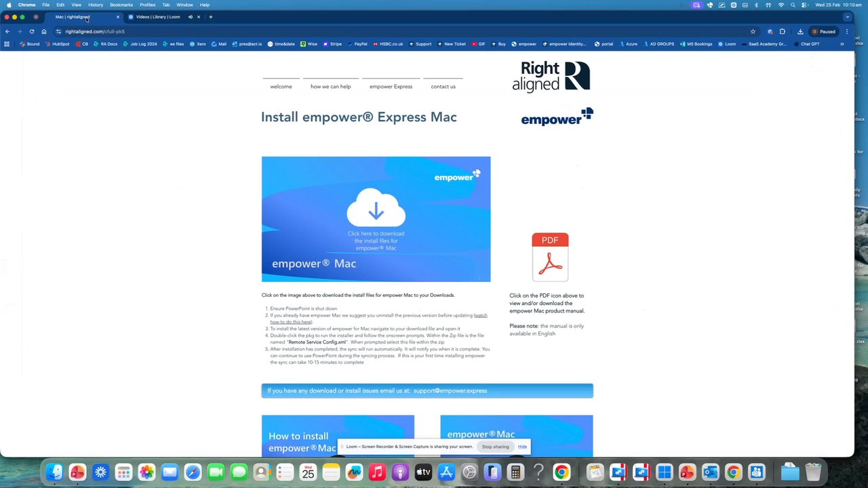Bookmark this page with star icon
The width and height of the screenshot is (868, 488).
coord(753,31)
